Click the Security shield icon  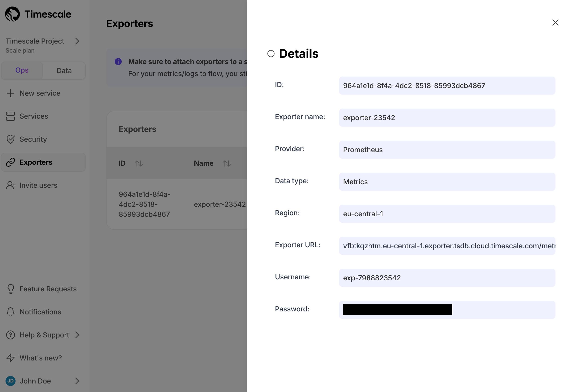(11, 139)
